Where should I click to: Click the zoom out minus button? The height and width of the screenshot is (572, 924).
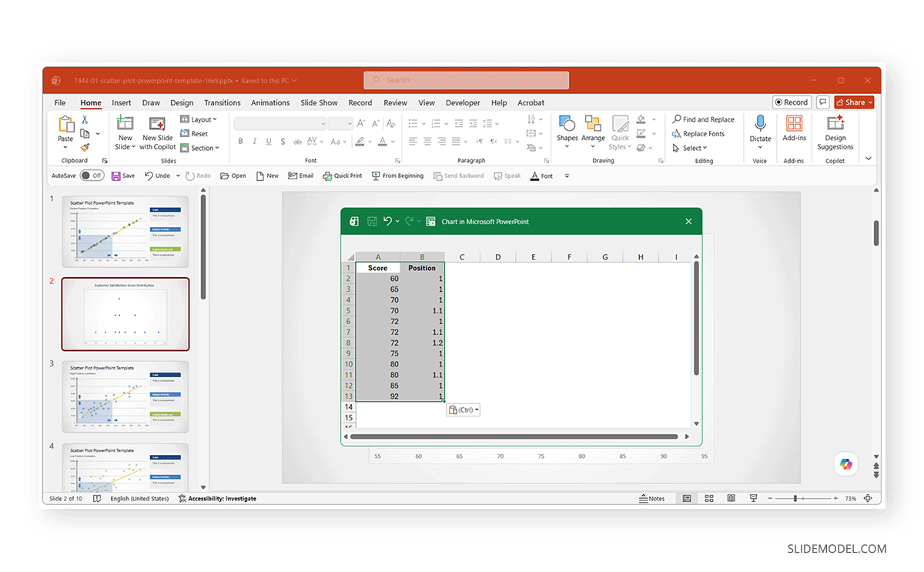[x=770, y=498]
